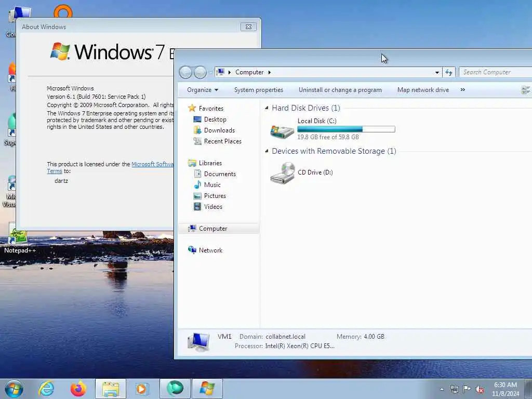Click the Search Computer field
The image size is (532, 399).
(495, 72)
